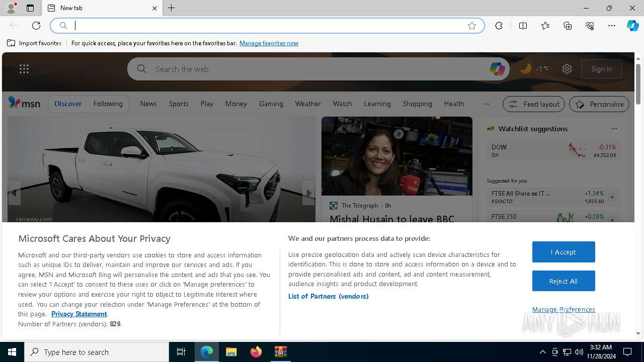Click the Sign in button

pos(602,69)
